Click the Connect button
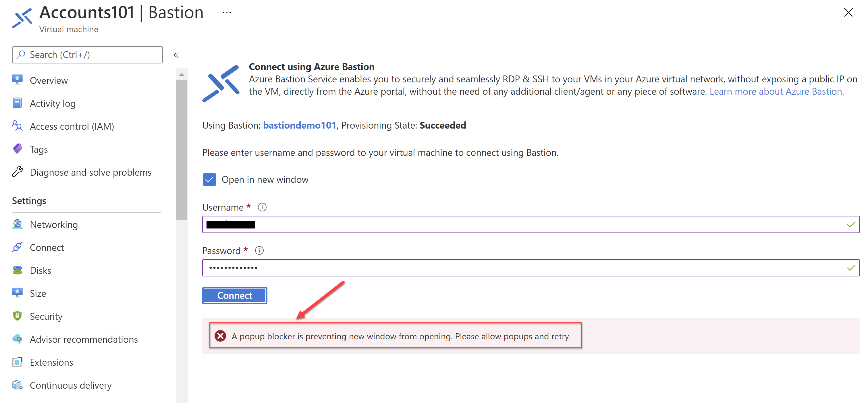The image size is (868, 403). point(235,294)
